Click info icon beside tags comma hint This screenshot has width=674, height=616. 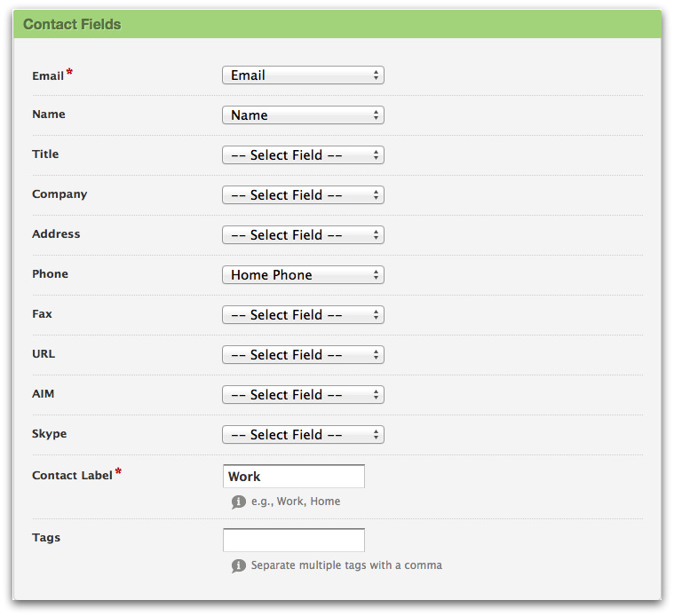(x=238, y=565)
